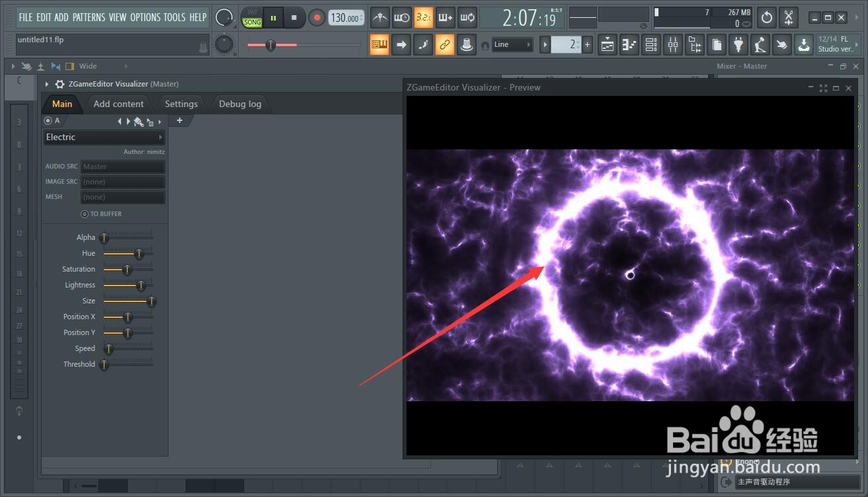
Task: Click the Speed slider handle
Action: [x=108, y=349]
